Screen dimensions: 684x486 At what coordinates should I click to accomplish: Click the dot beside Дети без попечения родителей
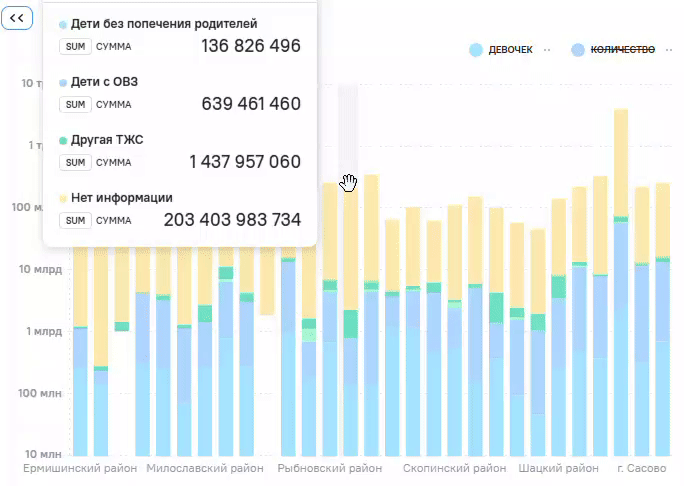(x=63, y=24)
